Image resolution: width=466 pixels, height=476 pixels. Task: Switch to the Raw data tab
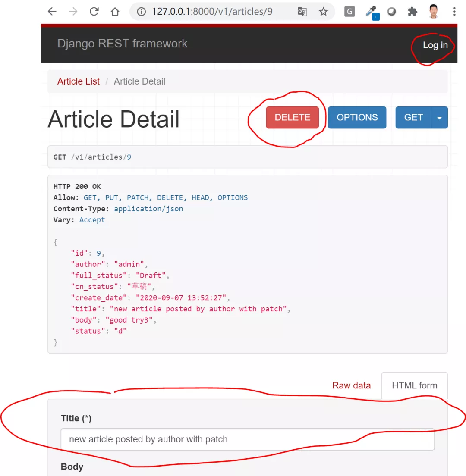[351, 385]
